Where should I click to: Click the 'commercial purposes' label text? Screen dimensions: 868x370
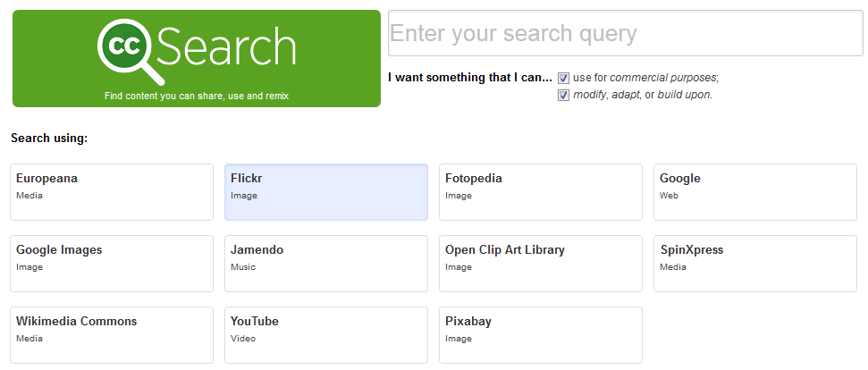click(663, 78)
